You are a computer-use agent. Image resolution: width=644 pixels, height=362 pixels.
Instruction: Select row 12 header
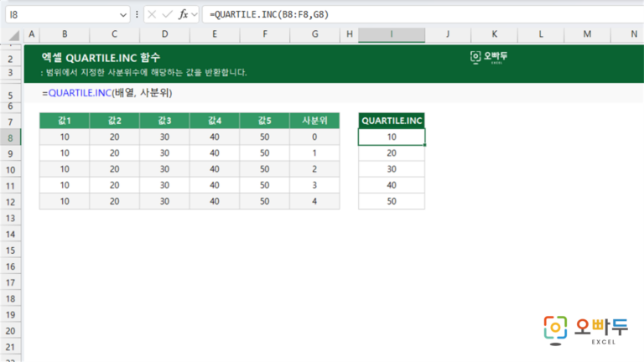pos(11,201)
